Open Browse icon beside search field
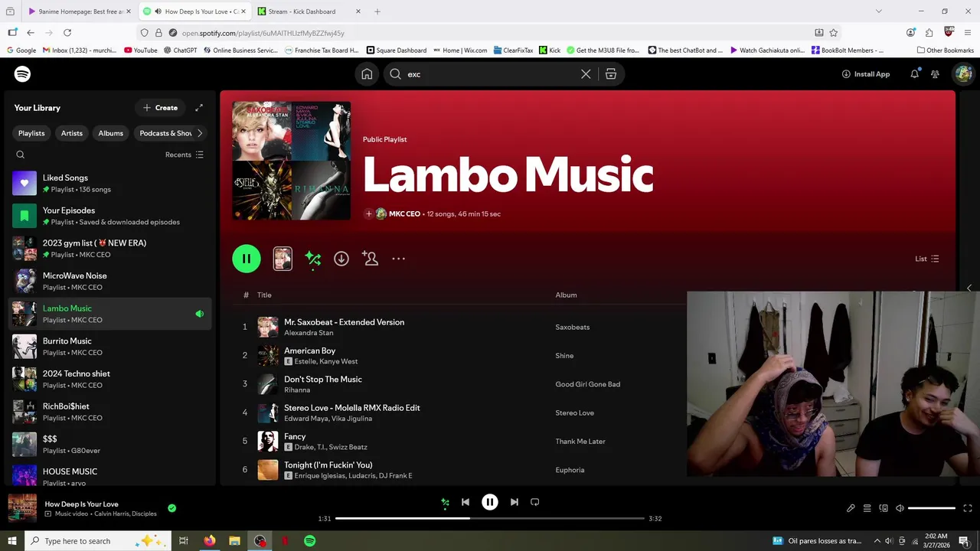Image resolution: width=980 pixels, height=551 pixels. (610, 74)
